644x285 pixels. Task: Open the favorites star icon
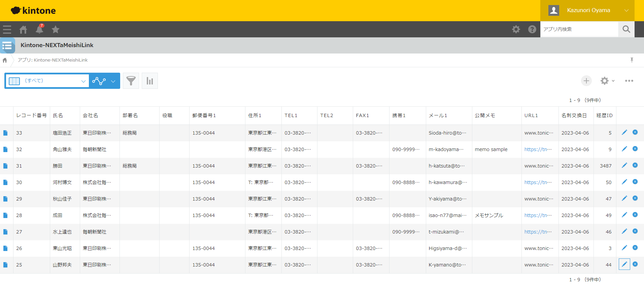(x=56, y=30)
